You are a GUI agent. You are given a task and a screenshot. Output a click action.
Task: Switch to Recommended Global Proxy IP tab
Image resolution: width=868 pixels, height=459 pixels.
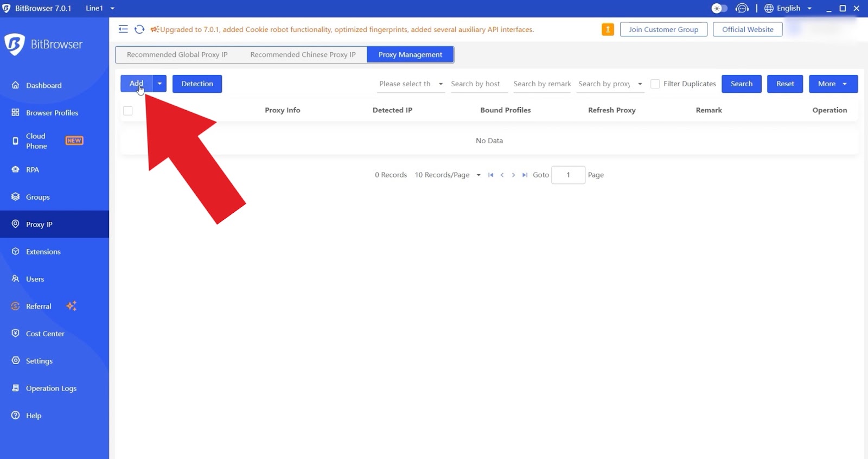point(177,55)
